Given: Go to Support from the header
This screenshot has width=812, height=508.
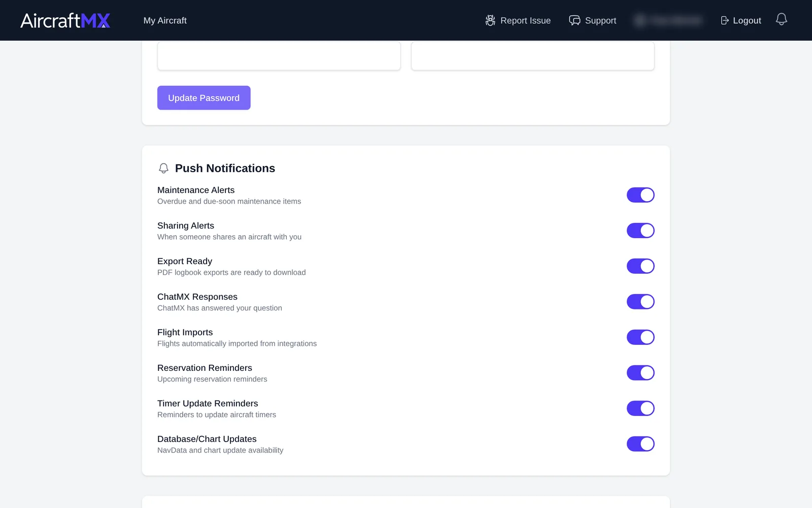Looking at the screenshot, I should coord(593,20).
